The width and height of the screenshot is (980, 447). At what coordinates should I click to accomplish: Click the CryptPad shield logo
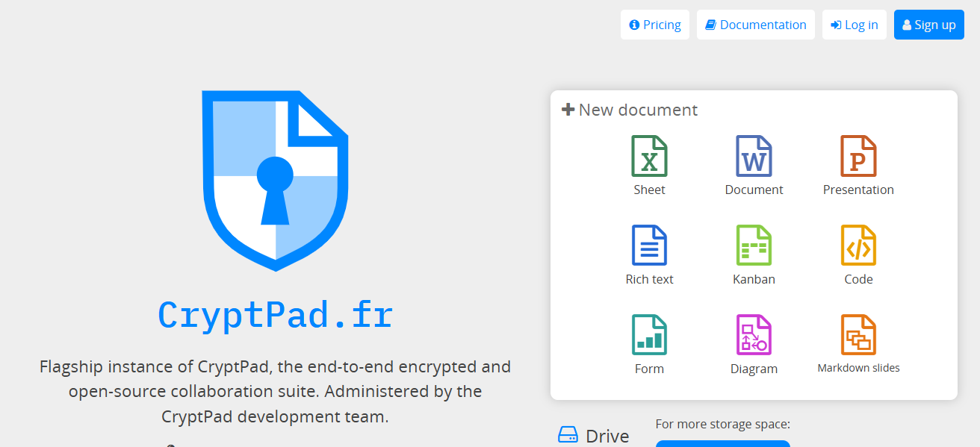pyautogui.click(x=276, y=181)
